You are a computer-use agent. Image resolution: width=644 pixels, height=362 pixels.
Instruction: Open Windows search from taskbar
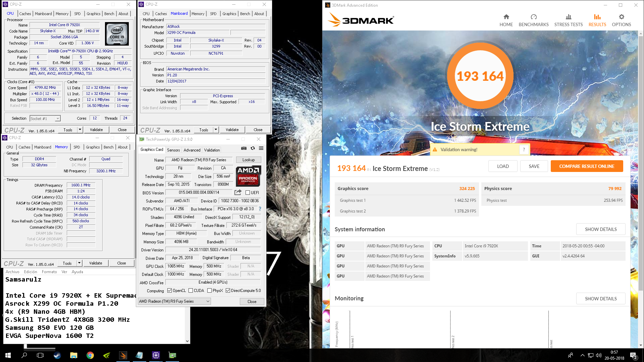pos(24,355)
